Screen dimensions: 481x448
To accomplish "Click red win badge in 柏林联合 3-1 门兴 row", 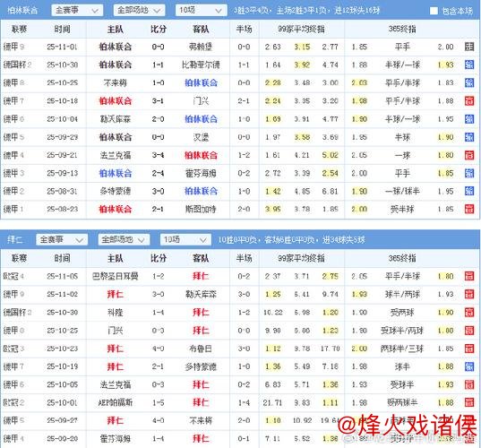I will coord(469,101).
